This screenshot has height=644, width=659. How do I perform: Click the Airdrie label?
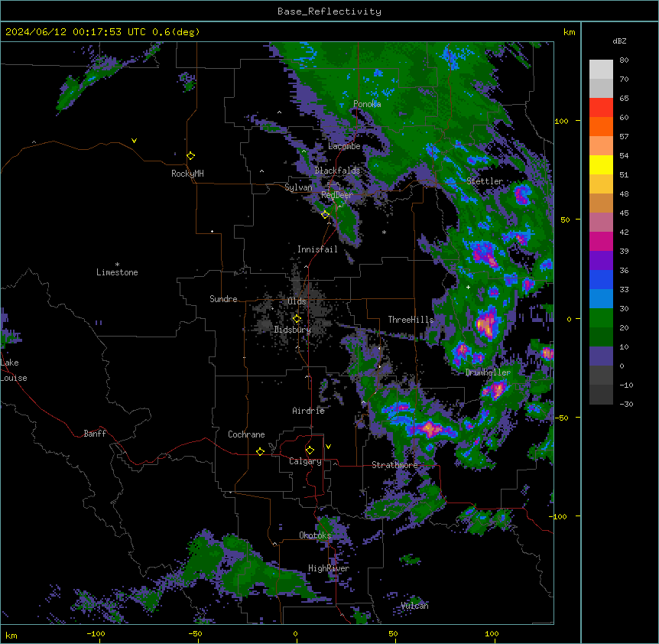[x=309, y=411]
